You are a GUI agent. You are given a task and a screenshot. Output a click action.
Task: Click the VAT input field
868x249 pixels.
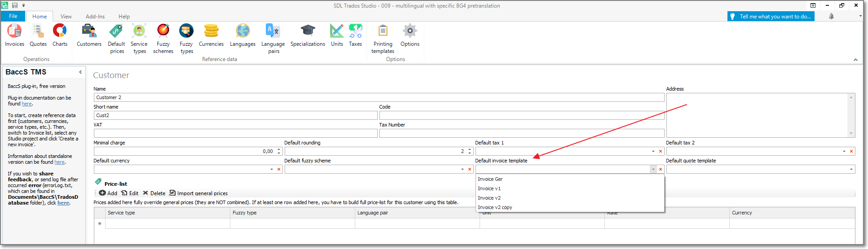[235, 133]
